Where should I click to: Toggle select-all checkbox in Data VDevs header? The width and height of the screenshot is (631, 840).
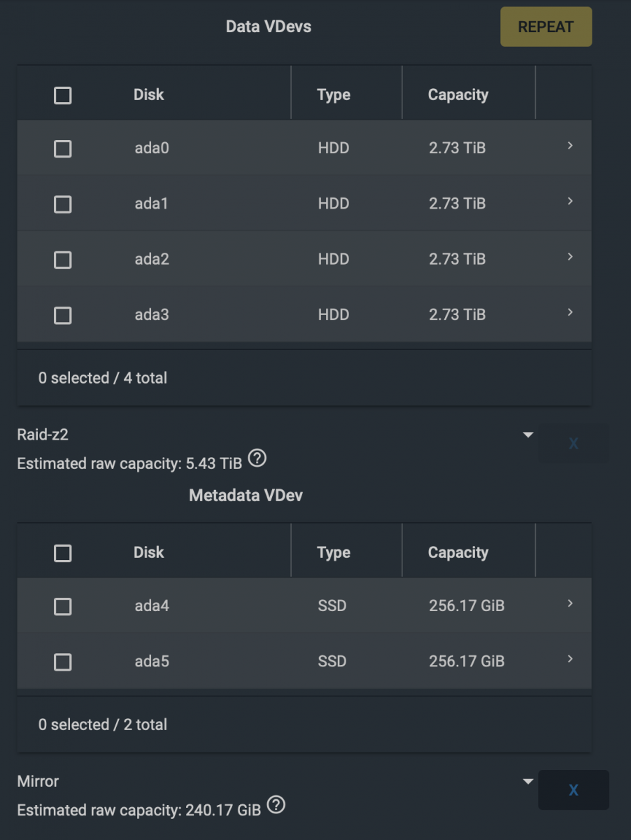pos(63,95)
